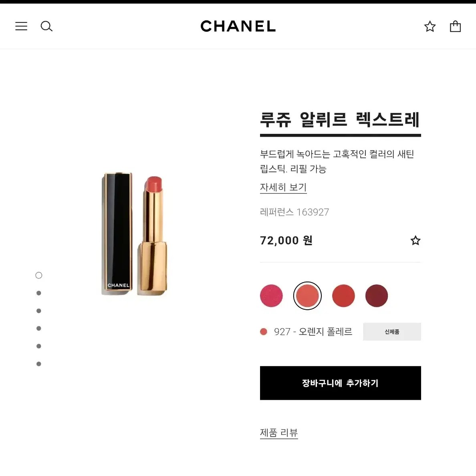Select the last image carousel dot
This screenshot has height=476, width=476.
tap(38, 364)
